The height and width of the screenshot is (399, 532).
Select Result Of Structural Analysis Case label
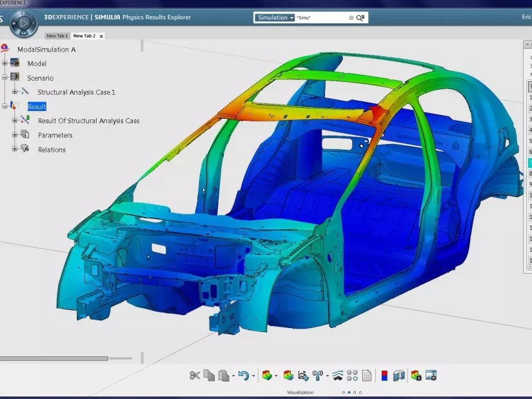[x=88, y=121]
